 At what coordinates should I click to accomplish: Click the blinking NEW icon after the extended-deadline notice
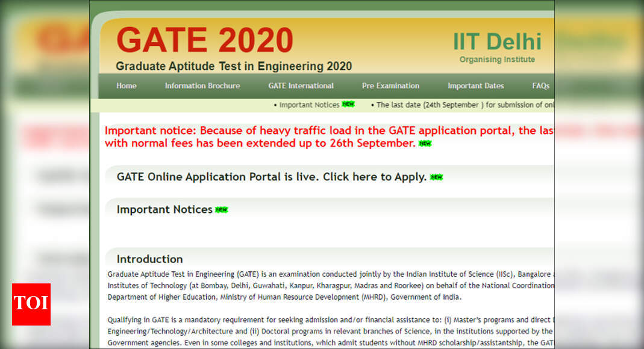pos(425,143)
